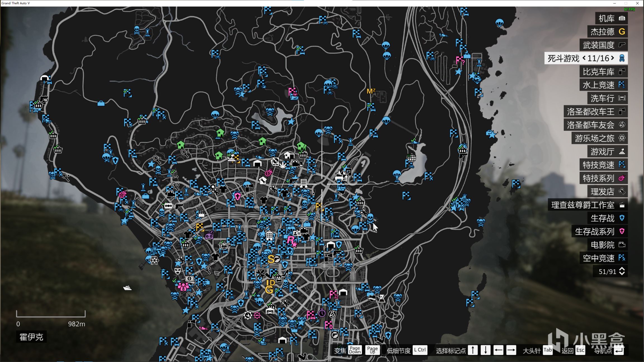
Task: Click the white yacht blip offshore
Action: tap(127, 288)
